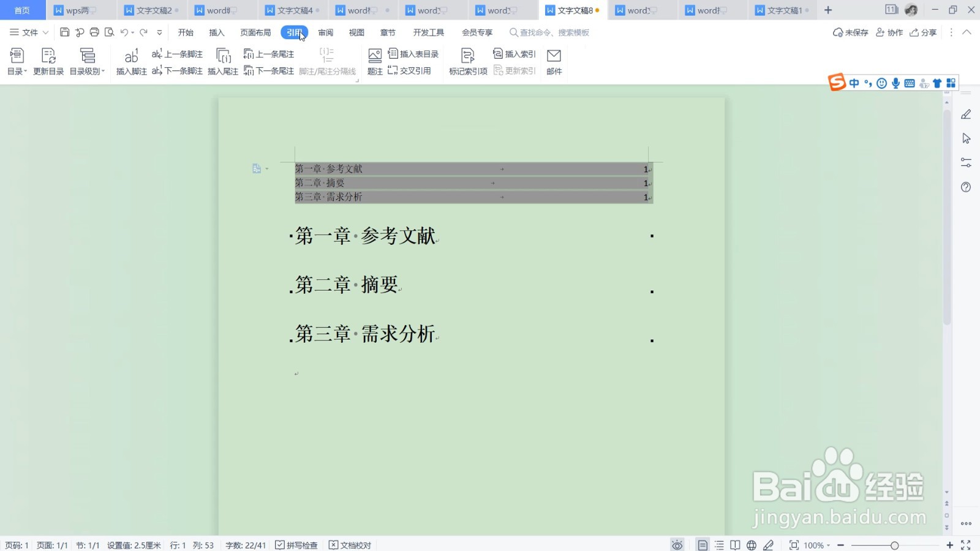
Task: Switch to outline view icon
Action: (719, 545)
